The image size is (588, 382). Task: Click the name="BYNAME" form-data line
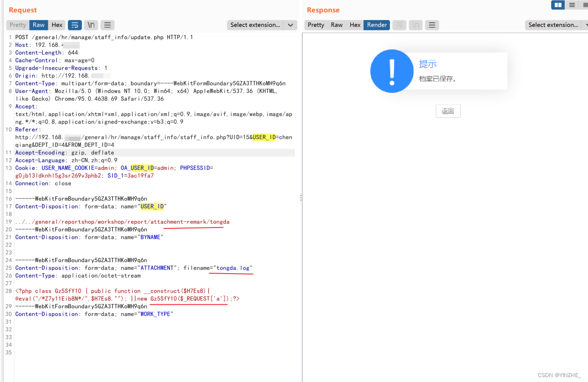[x=89, y=237]
